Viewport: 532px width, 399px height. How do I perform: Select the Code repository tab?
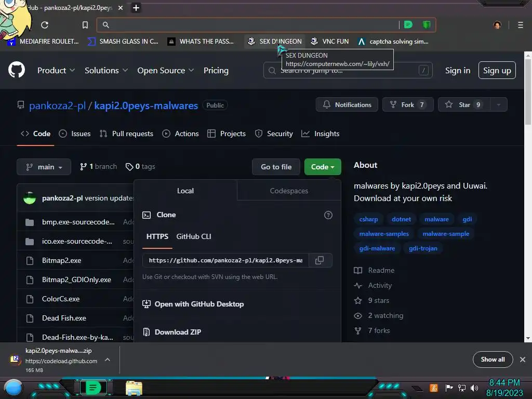(x=35, y=134)
